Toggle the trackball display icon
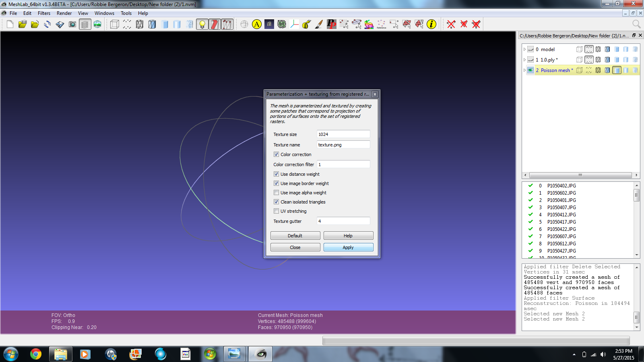 244,24
